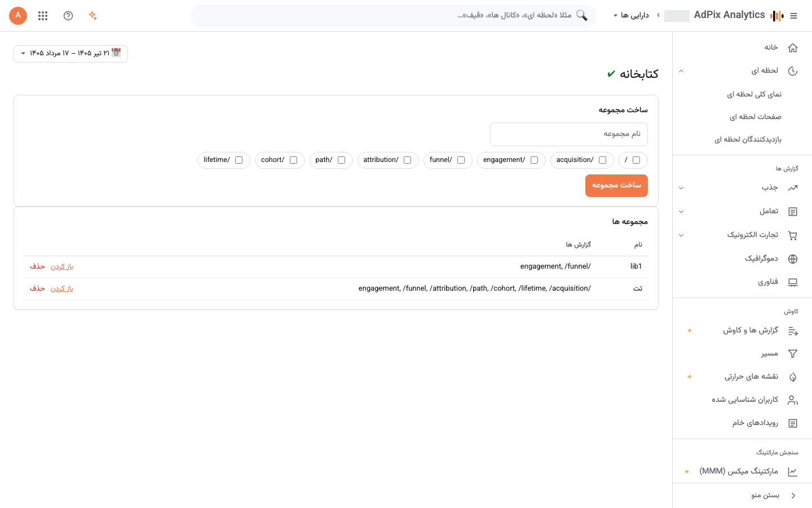Expand تجارت الکترونیک section chevron

[x=681, y=235]
